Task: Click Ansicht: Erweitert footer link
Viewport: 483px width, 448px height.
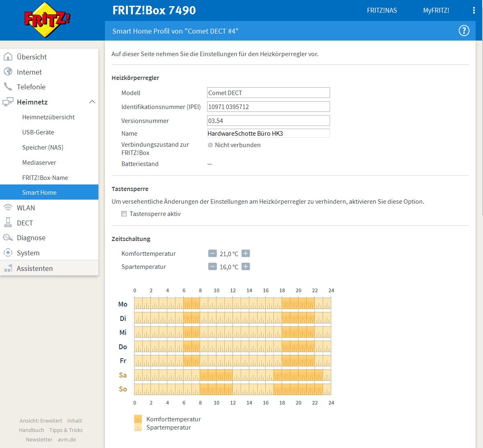Action: 41,421
